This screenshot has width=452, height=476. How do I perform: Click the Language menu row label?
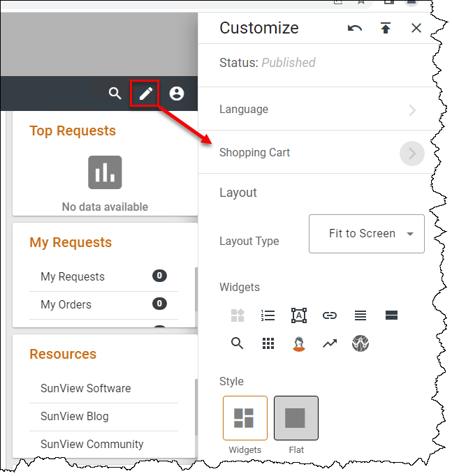(x=244, y=110)
